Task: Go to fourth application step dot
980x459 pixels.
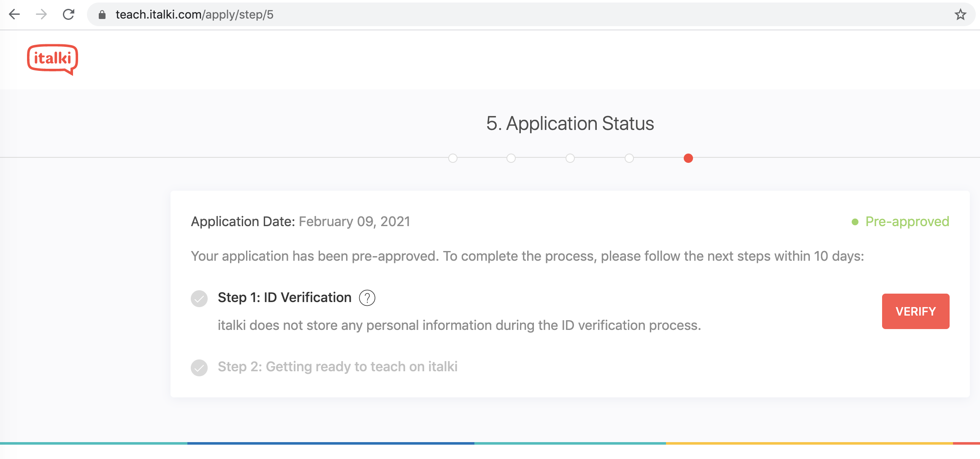Action: [629, 158]
